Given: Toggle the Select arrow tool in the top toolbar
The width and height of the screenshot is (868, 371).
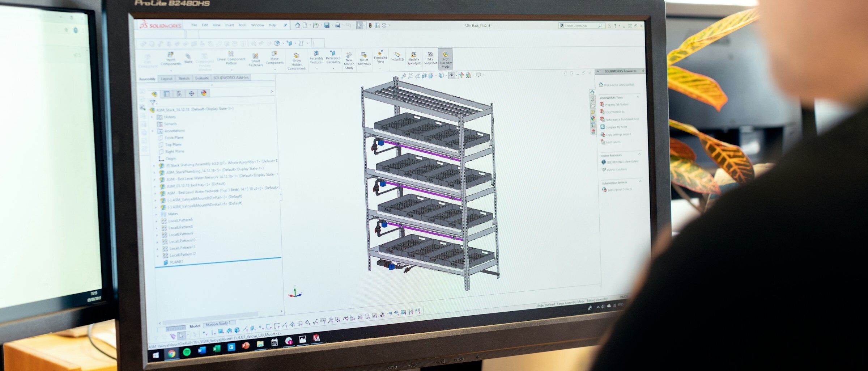Looking at the screenshot, I should 359,25.
